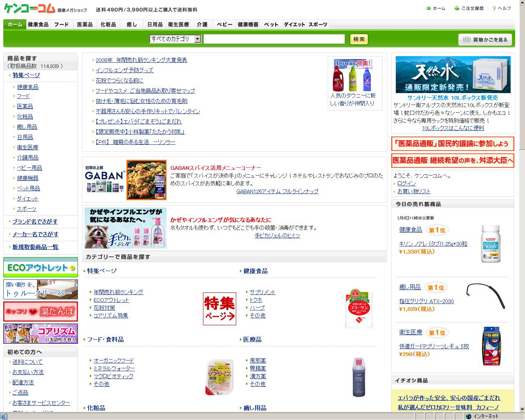Switch to the 健康食品 navigation tab
Viewport: 525px width, 420px height.
38,25
